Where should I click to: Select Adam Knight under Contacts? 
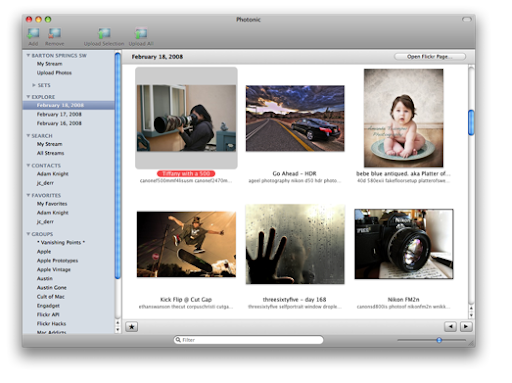(x=53, y=174)
